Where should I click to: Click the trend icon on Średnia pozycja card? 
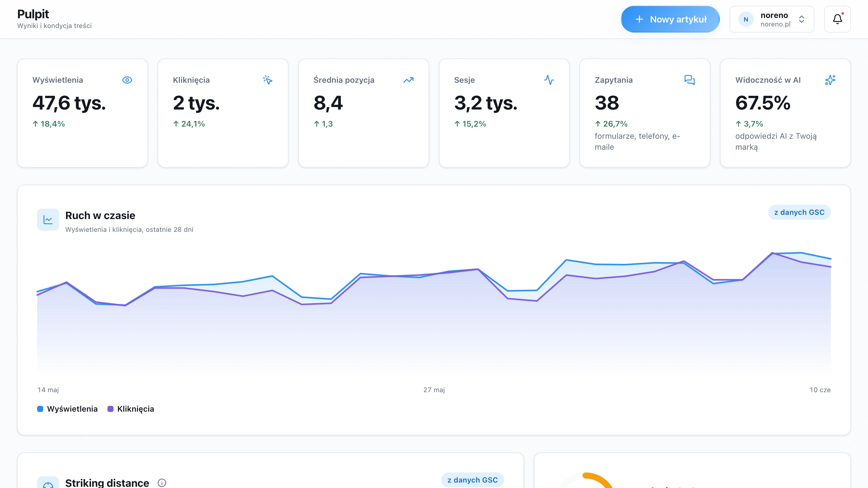coord(408,80)
